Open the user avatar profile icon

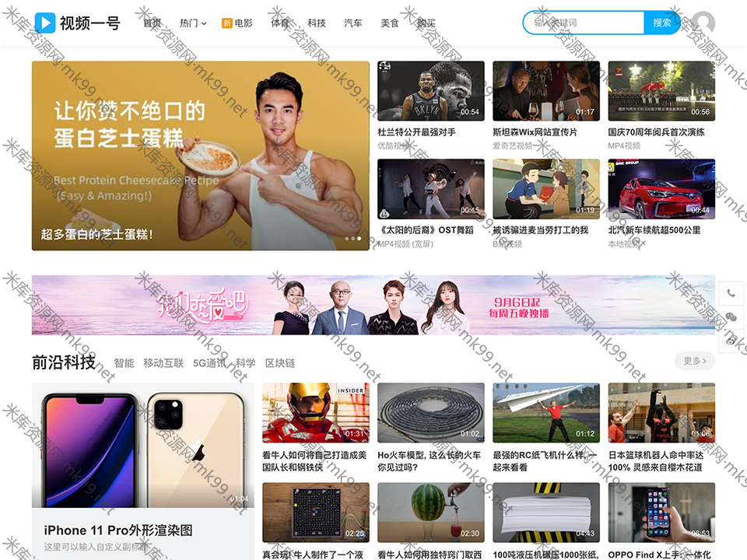[703, 23]
